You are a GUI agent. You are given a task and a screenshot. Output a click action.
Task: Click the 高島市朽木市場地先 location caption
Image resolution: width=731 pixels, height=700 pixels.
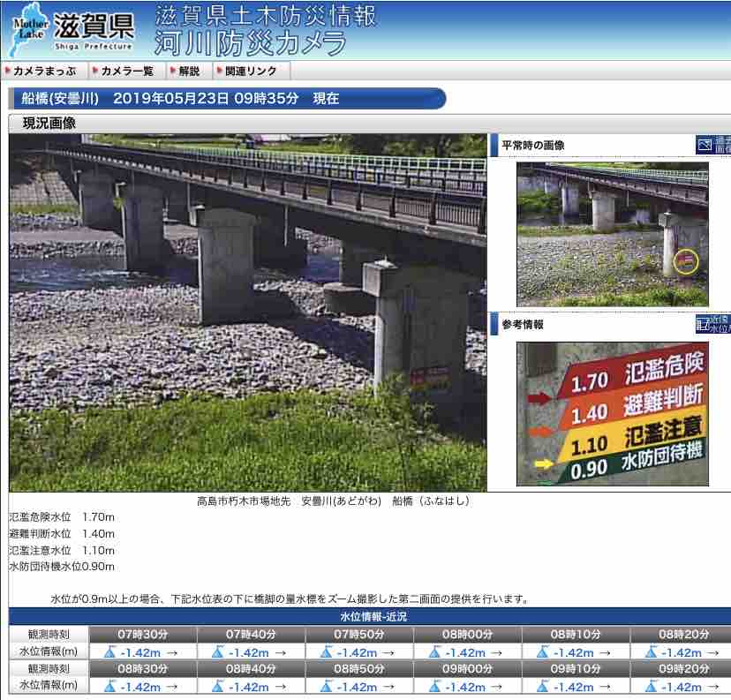pos(333,501)
